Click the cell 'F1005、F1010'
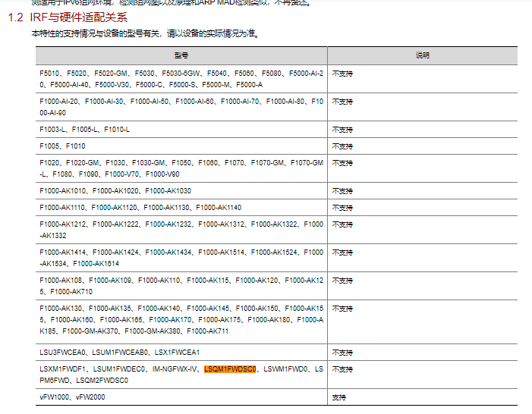 point(181,146)
